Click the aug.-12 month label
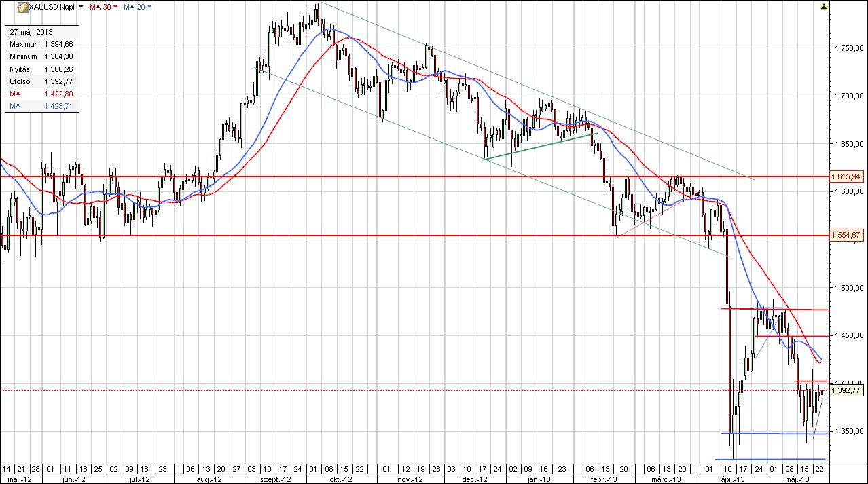This screenshot has width=868, height=484. (x=210, y=479)
